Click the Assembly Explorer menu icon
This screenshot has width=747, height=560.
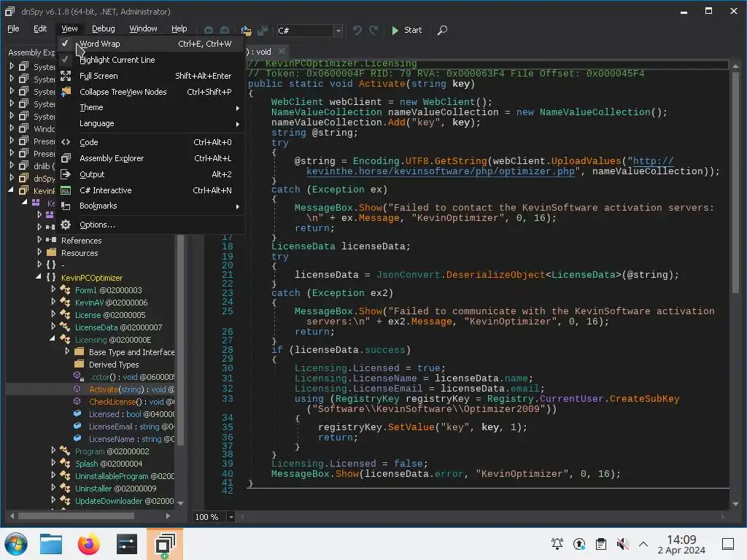(66, 158)
